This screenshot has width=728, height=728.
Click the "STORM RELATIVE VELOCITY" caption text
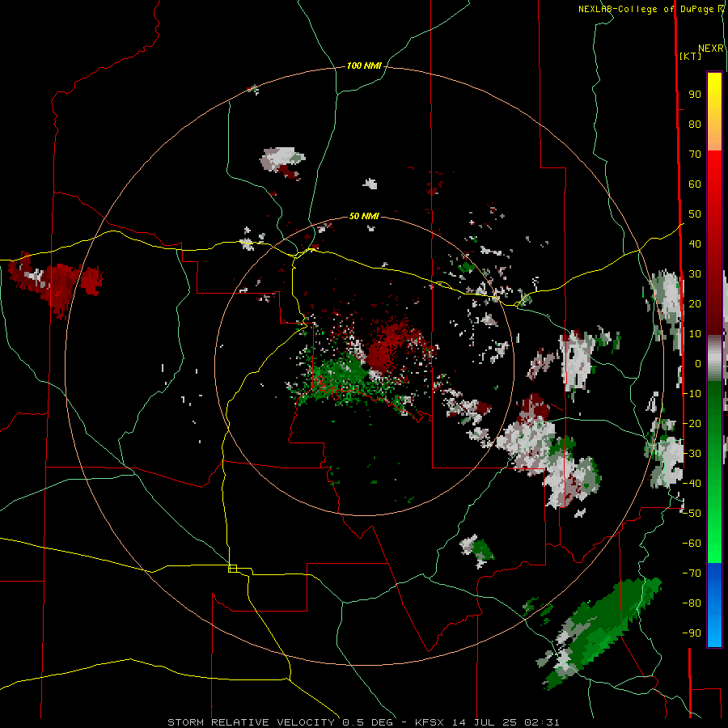click(x=251, y=722)
